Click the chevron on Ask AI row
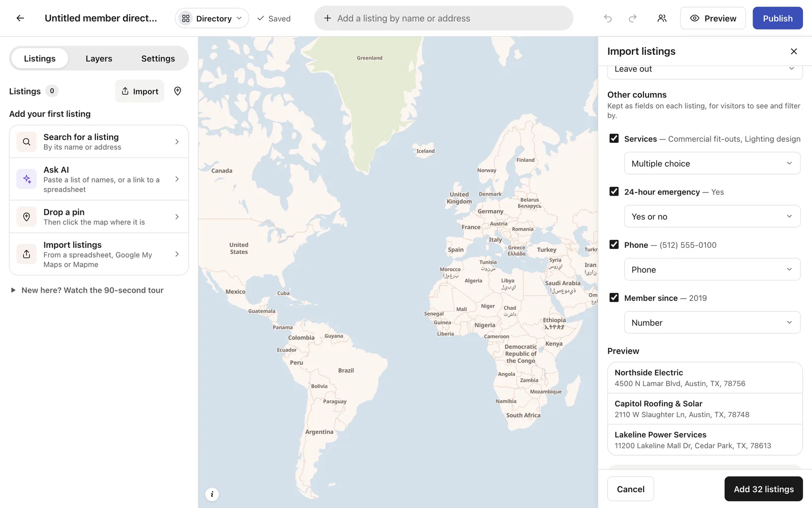The image size is (812, 508). click(177, 179)
